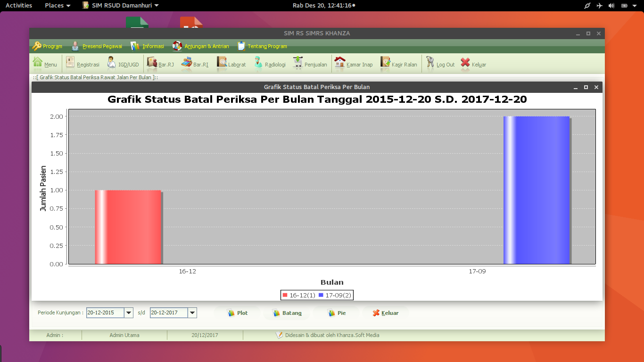This screenshot has width=644, height=362.
Task: Open the Informasi menu
Action: coord(147,46)
